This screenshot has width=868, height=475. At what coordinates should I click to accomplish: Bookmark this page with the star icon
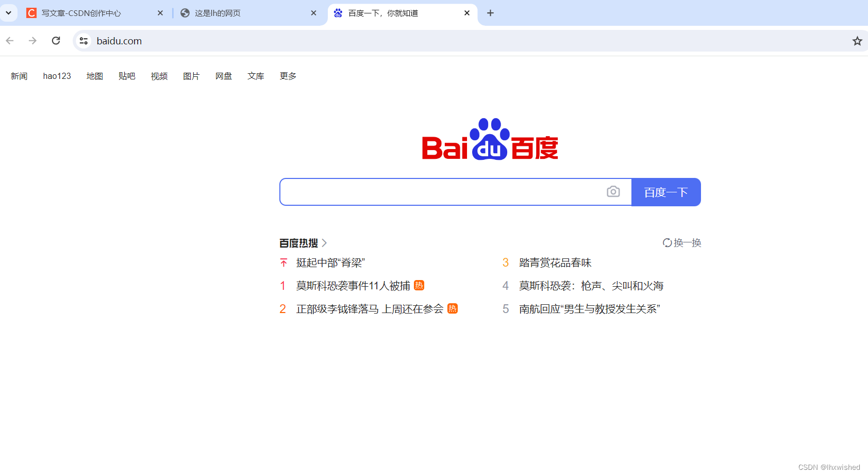tap(857, 41)
